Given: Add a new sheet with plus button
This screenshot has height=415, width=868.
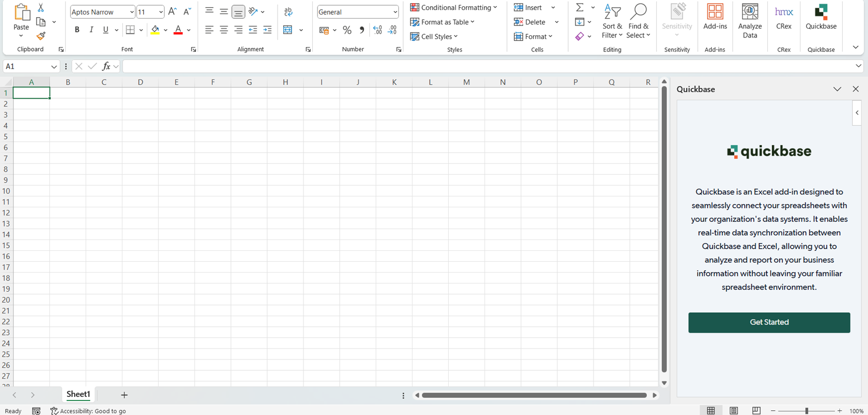Looking at the screenshot, I should (124, 395).
